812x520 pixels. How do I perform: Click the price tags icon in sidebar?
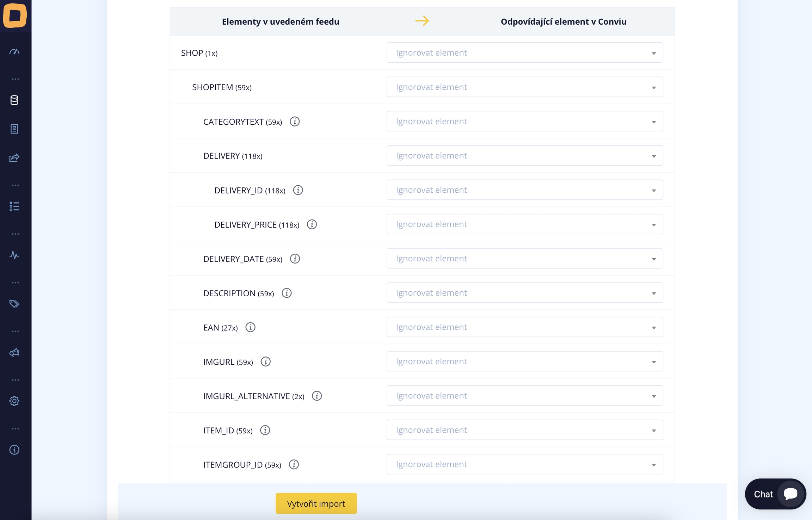[14, 304]
